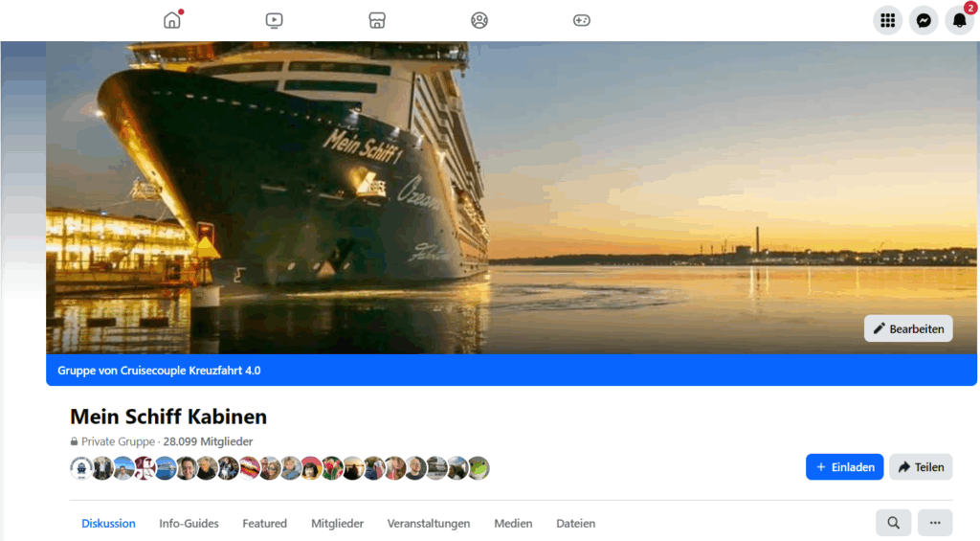980x541 pixels.
Task: Search within the group via magnifier icon
Action: point(893,523)
